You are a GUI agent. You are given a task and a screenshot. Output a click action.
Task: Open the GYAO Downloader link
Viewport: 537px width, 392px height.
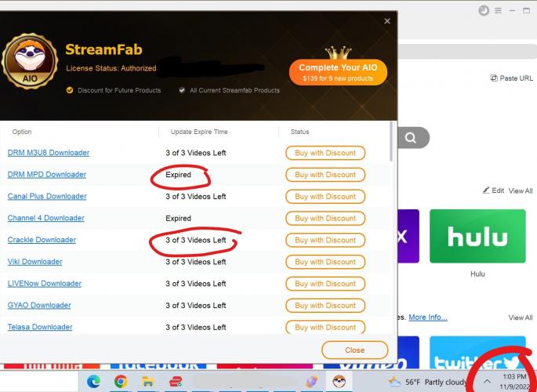(39, 306)
